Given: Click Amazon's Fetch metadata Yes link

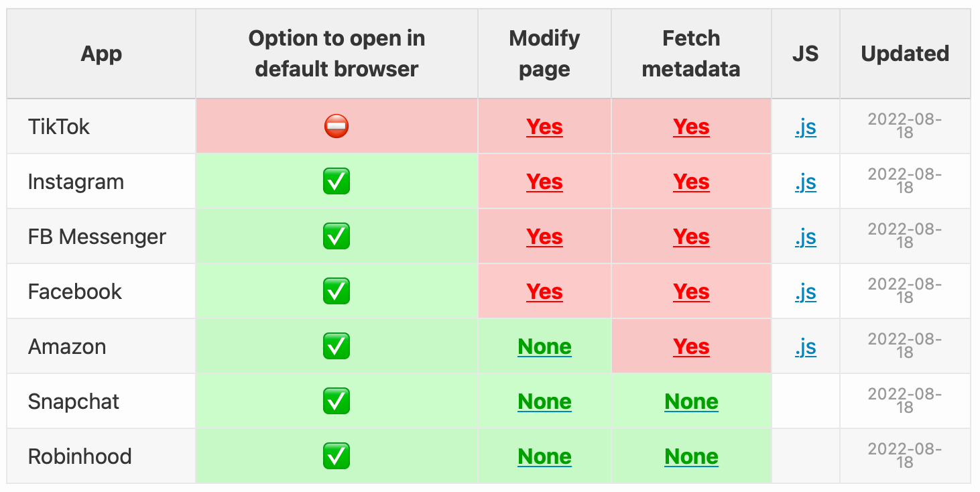Looking at the screenshot, I should (691, 347).
